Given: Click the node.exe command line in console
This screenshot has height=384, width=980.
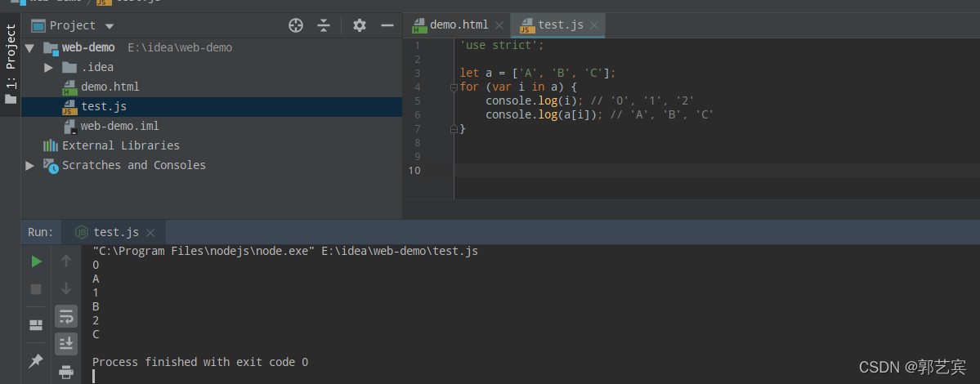Looking at the screenshot, I should pyautogui.click(x=285, y=252).
